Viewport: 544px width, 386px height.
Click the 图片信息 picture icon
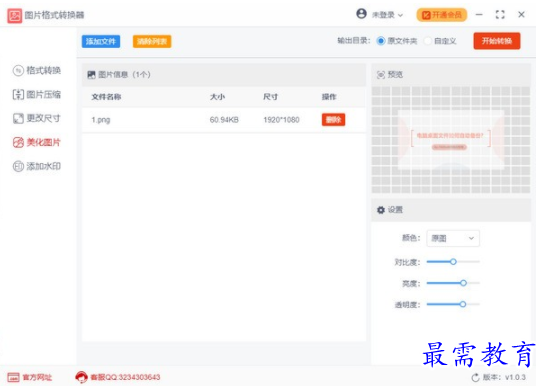91,75
